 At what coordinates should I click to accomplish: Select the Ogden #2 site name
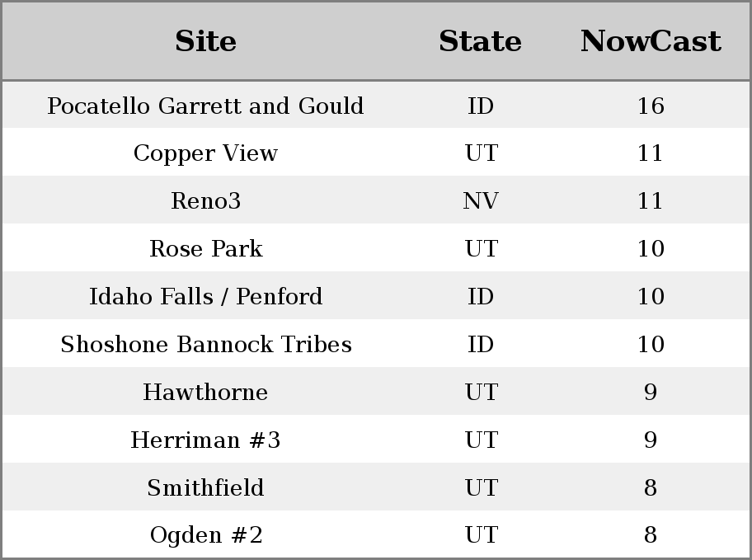[x=205, y=536]
